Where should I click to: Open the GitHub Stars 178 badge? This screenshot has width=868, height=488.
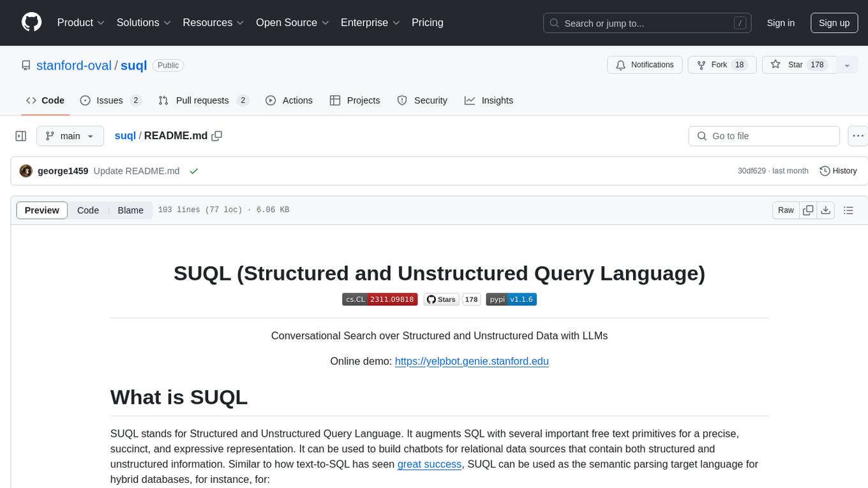coord(452,299)
